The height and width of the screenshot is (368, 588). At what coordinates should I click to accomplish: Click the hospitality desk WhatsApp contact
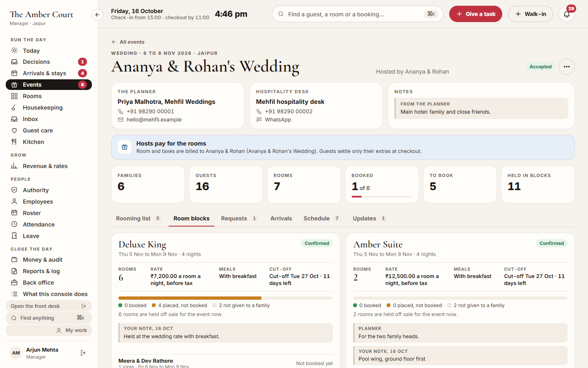tap(278, 120)
